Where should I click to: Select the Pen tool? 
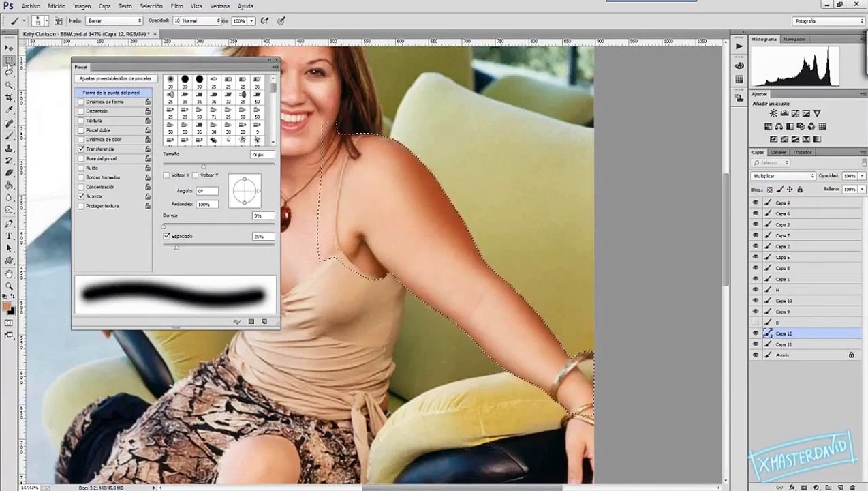pyautogui.click(x=9, y=223)
